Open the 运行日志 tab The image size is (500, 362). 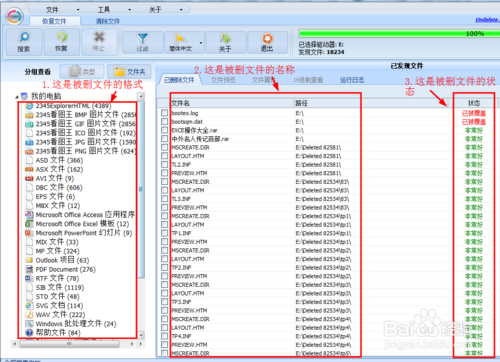[352, 80]
